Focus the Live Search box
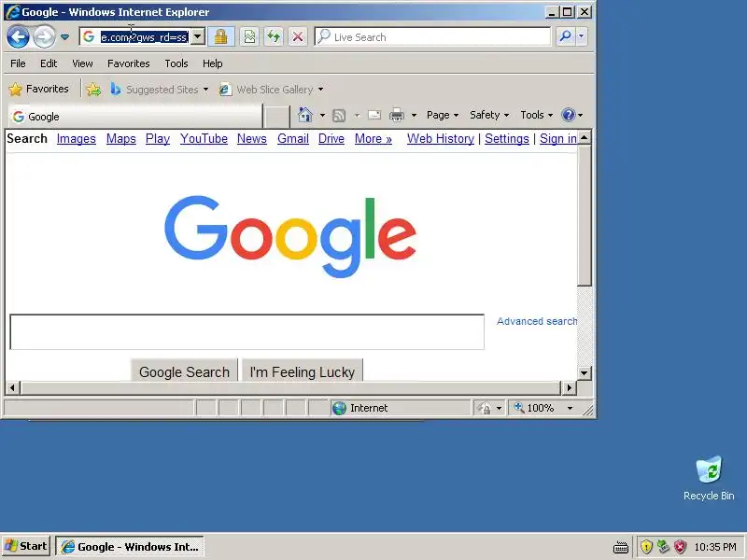Screen dimensions: 747x560 tap(432, 36)
